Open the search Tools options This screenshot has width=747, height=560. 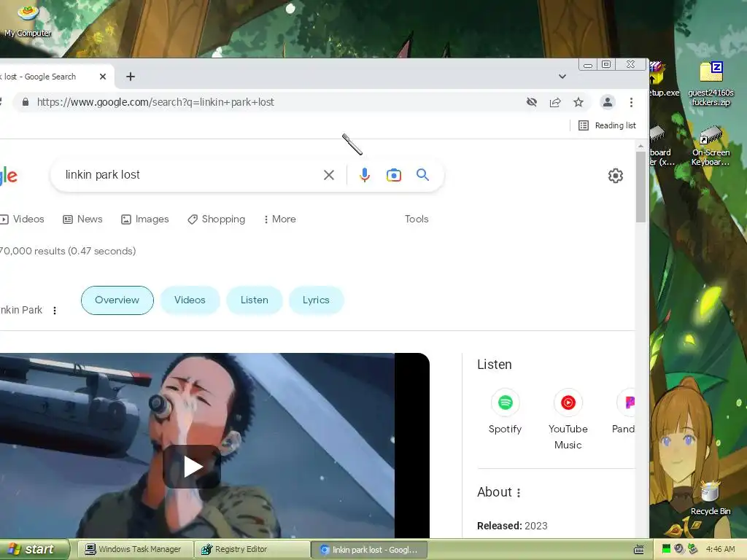tap(417, 219)
